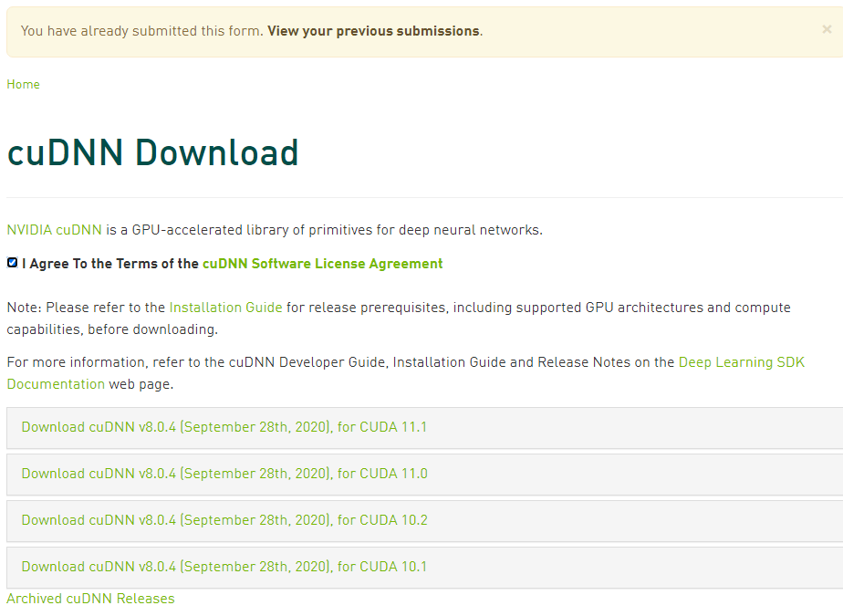This screenshot has width=843, height=616.
Task: Expand Download cuDNN v8.0.4 for CUDA 11.1
Action: click(425, 428)
